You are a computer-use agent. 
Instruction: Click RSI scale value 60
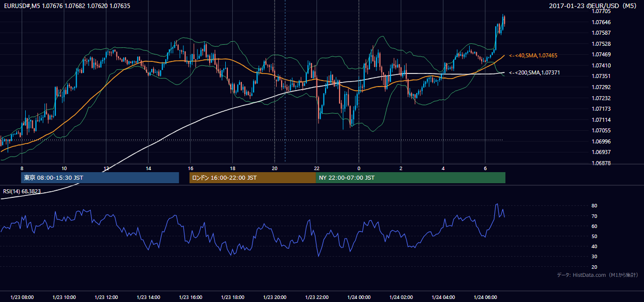pos(595,226)
